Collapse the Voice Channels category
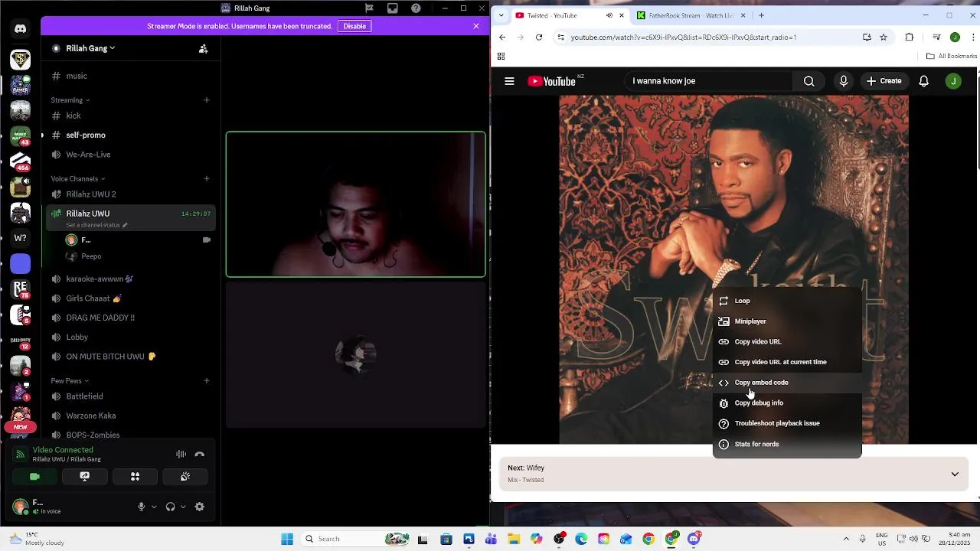 pyautogui.click(x=77, y=178)
